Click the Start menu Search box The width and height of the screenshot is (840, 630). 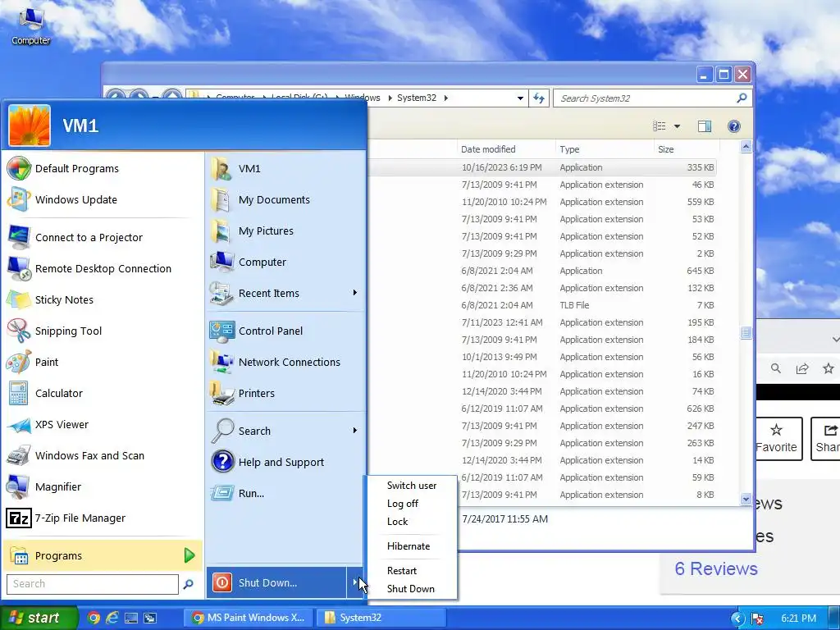tap(93, 584)
